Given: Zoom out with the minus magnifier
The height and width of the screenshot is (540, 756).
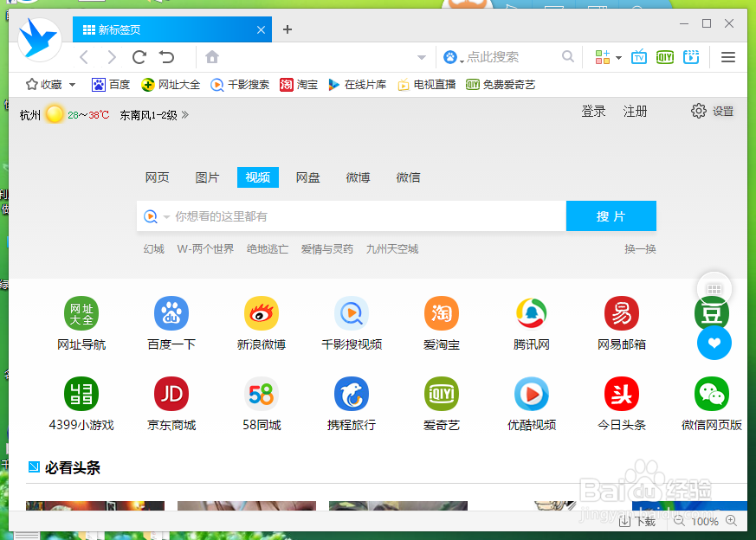Looking at the screenshot, I should coord(679,521).
